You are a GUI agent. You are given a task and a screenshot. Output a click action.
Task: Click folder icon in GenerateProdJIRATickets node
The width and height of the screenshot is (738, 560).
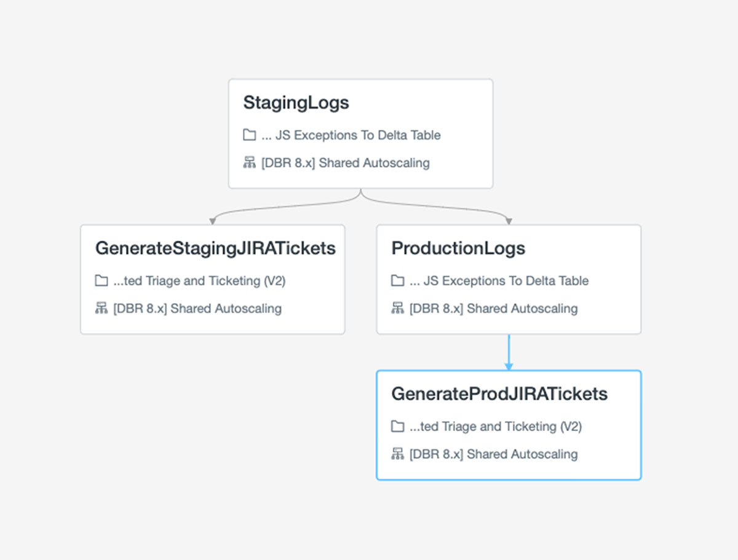click(397, 427)
